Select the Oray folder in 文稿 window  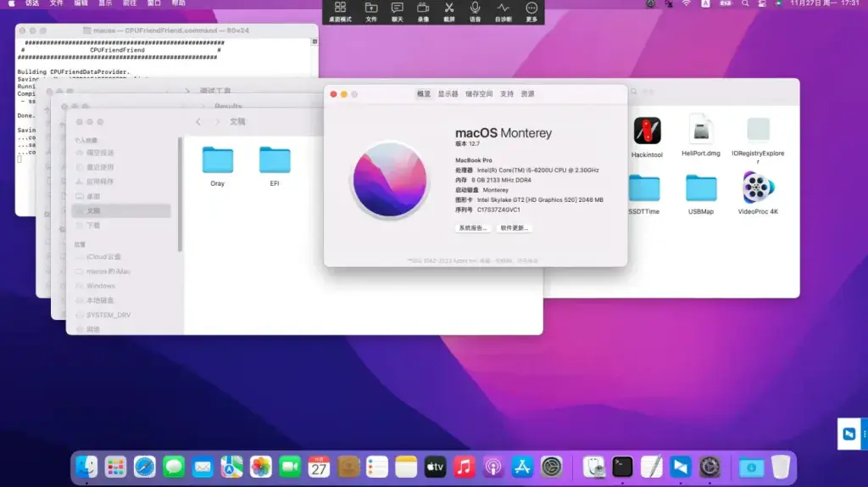point(218,160)
